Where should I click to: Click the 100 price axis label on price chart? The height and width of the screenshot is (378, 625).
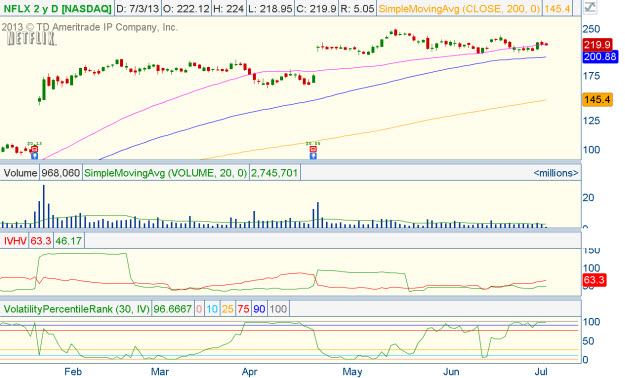591,150
